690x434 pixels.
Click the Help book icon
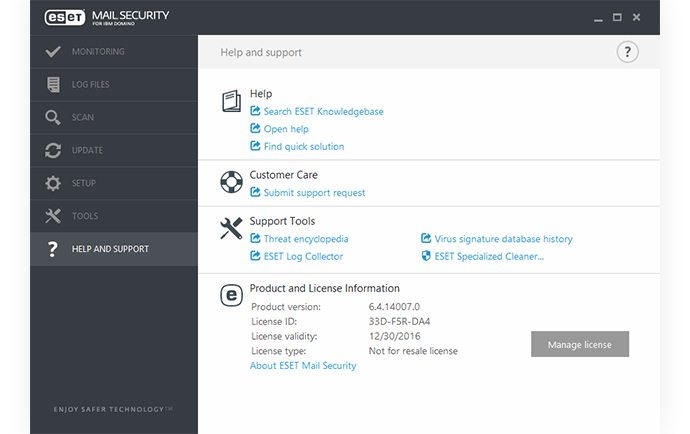pos(231,101)
